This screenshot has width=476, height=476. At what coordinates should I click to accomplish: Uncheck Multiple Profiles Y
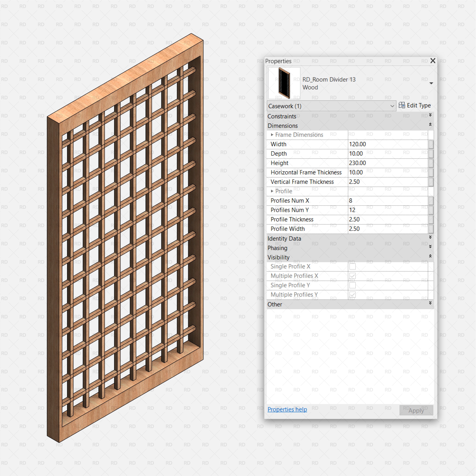[352, 295]
